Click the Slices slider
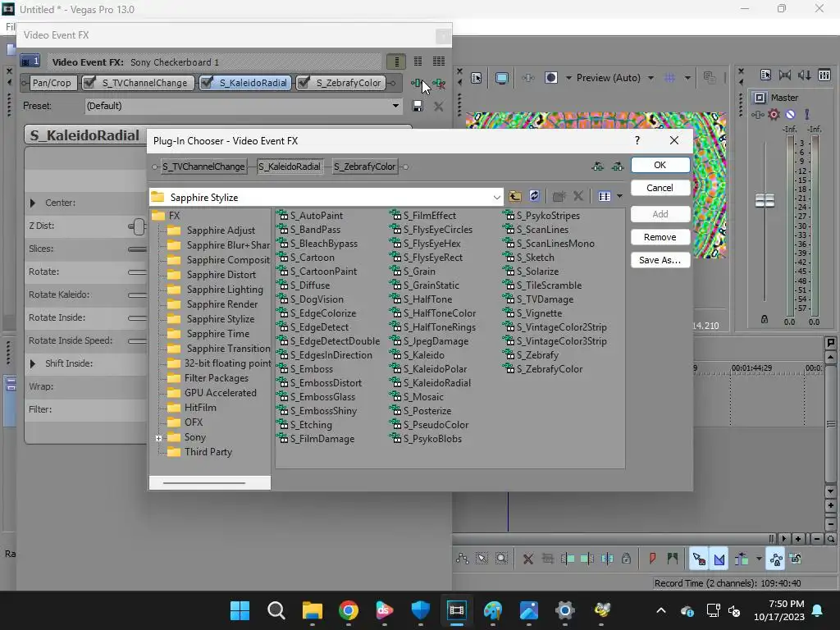Screen dimensions: 840x630 pos(137,249)
